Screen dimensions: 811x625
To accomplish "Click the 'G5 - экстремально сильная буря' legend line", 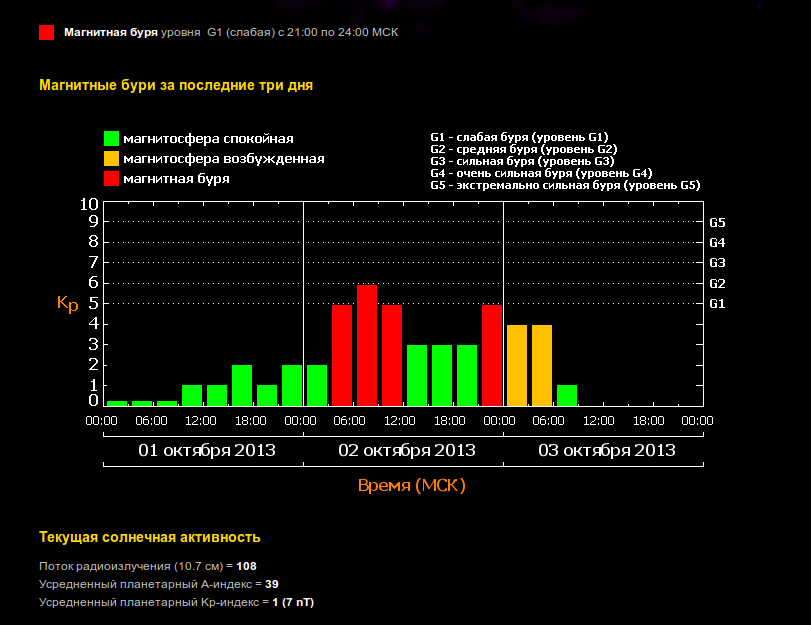I will (x=565, y=186).
